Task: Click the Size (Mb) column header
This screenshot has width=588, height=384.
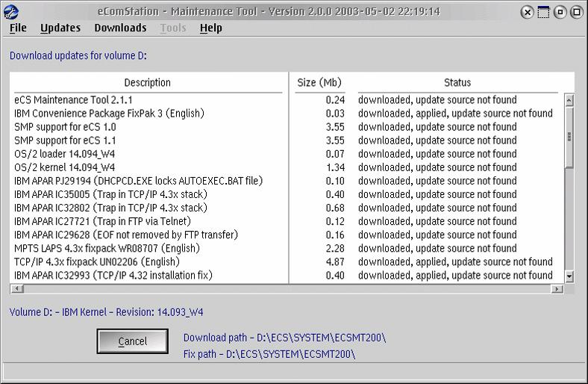Action: click(x=319, y=83)
